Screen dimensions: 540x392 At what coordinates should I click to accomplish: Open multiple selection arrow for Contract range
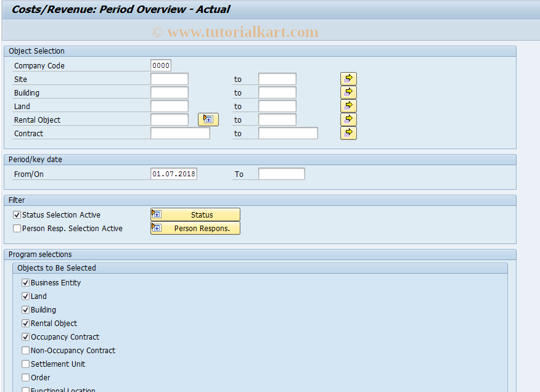(348, 133)
